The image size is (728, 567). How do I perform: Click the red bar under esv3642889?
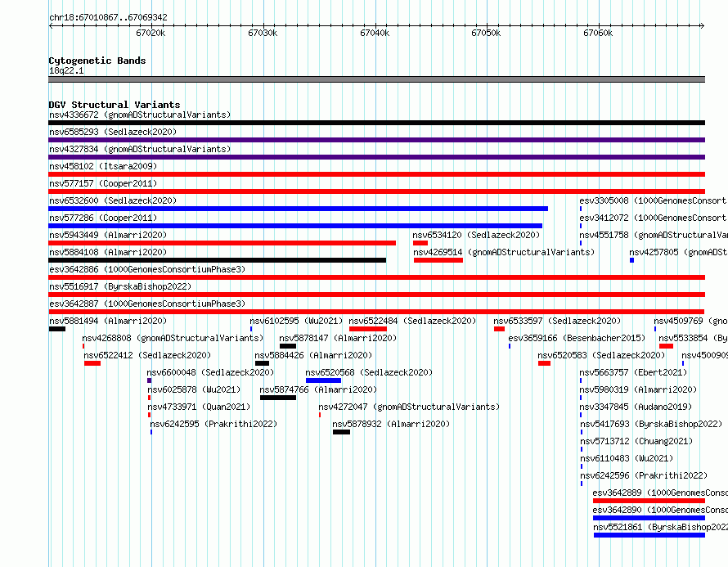[x=649, y=501]
